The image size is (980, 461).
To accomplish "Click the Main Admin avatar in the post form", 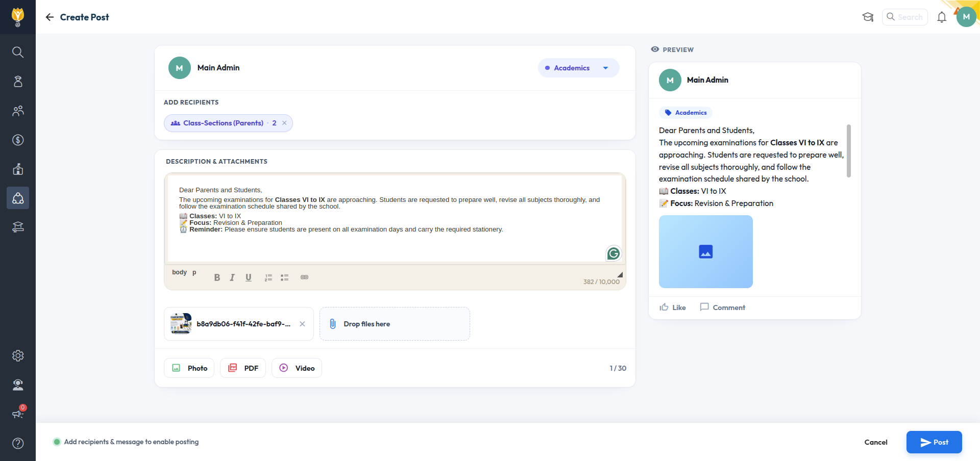I will click(x=180, y=68).
